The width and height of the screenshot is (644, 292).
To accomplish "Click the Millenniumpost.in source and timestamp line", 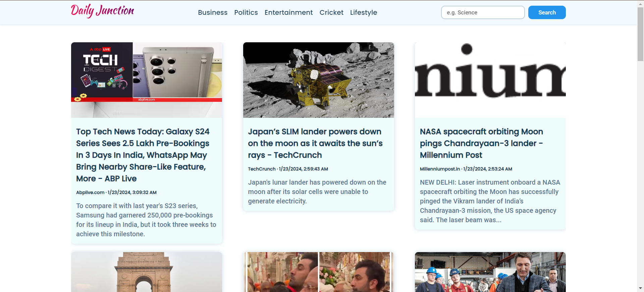I will pyautogui.click(x=466, y=169).
